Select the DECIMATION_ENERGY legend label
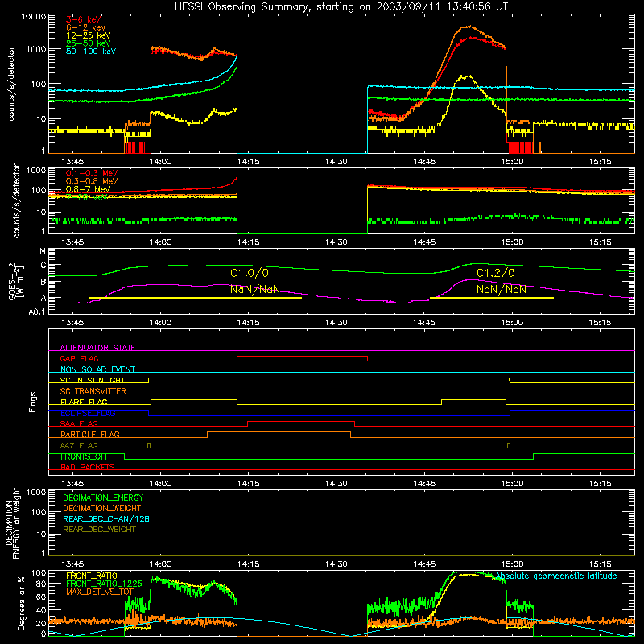This screenshot has width=644, height=644. coord(103,497)
